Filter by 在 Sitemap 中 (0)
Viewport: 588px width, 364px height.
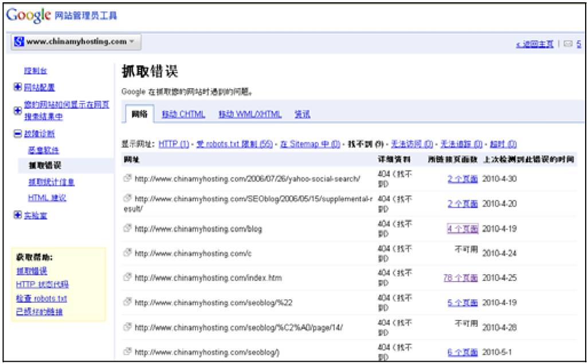tap(310, 144)
